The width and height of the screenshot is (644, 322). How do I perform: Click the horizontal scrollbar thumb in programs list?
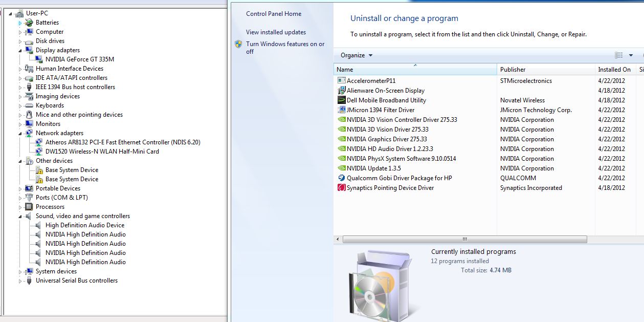465,239
